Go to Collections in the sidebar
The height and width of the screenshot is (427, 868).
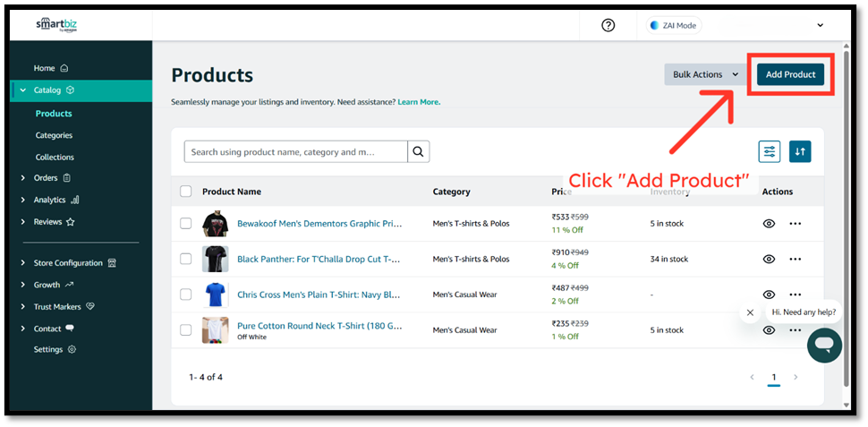[x=55, y=157]
